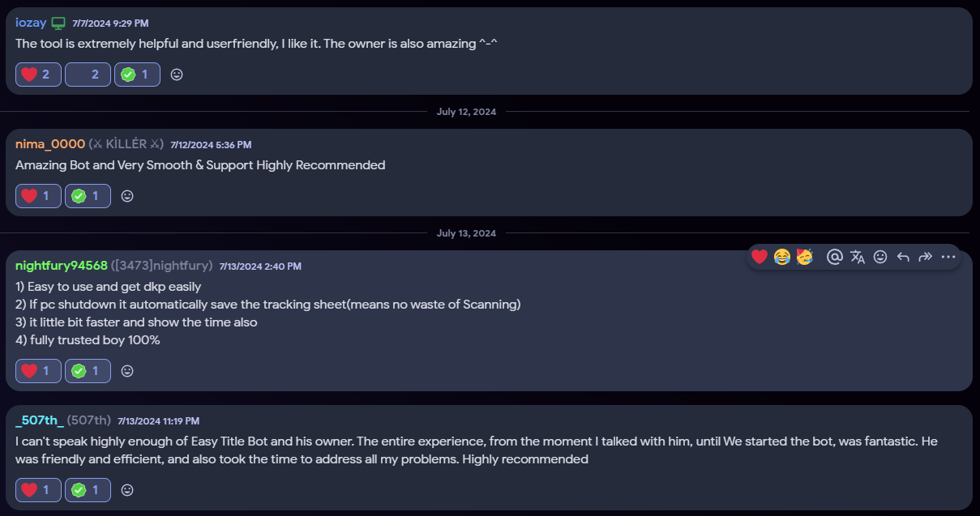React with the quick heart emoji in hover toolbar
The height and width of the screenshot is (516, 980).
(x=760, y=257)
